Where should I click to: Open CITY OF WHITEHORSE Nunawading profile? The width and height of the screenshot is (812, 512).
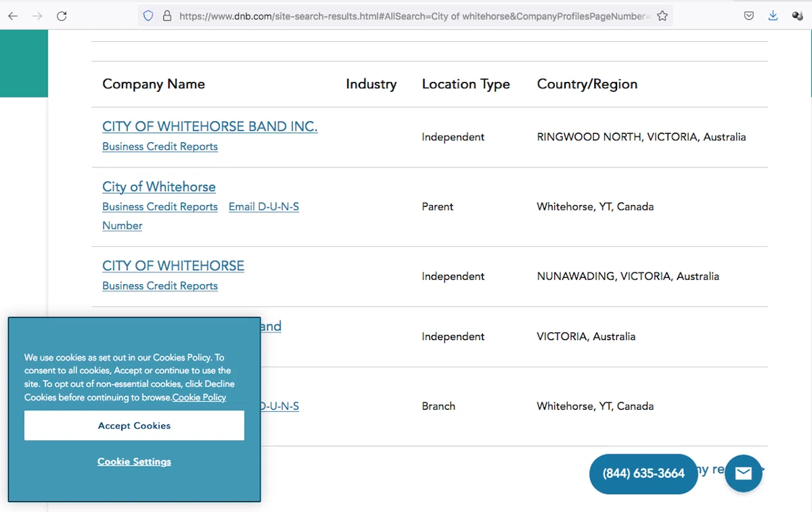pyautogui.click(x=173, y=266)
